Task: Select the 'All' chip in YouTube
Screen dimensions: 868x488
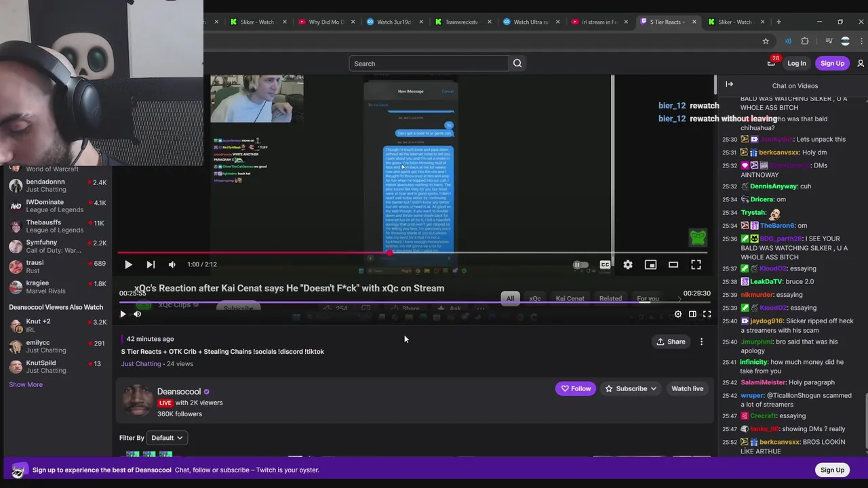Action: click(x=511, y=298)
